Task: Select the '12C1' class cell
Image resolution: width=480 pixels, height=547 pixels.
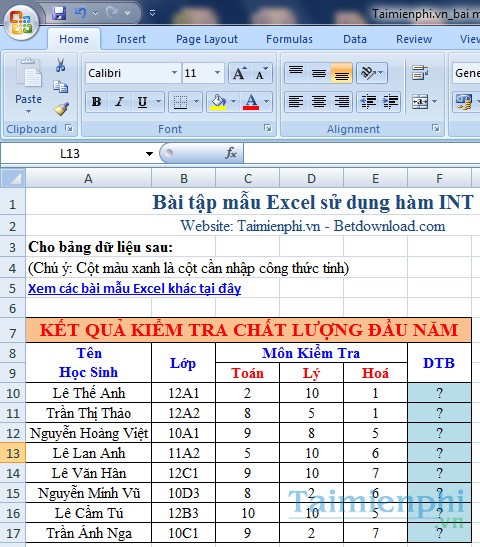Action: coord(183,473)
